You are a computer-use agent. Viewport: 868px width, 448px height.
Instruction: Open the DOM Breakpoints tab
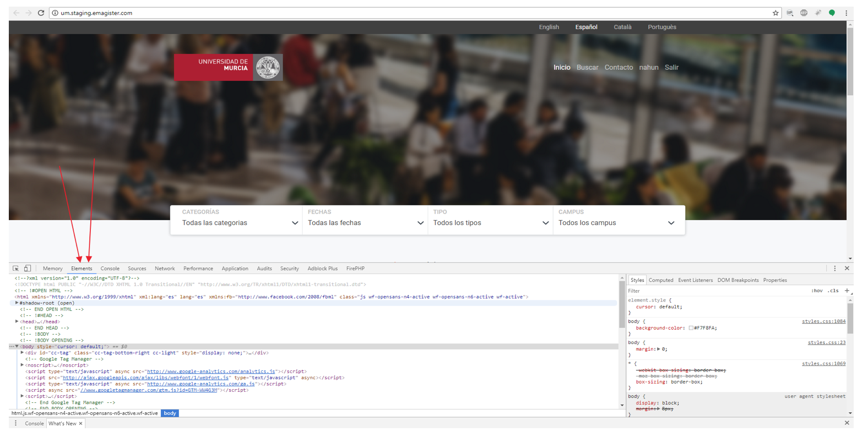point(738,280)
